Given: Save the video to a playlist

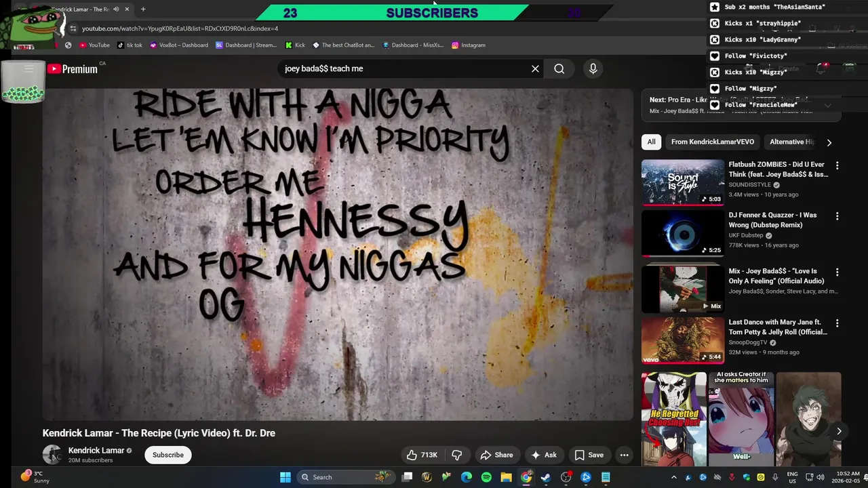Looking at the screenshot, I should [589, 455].
